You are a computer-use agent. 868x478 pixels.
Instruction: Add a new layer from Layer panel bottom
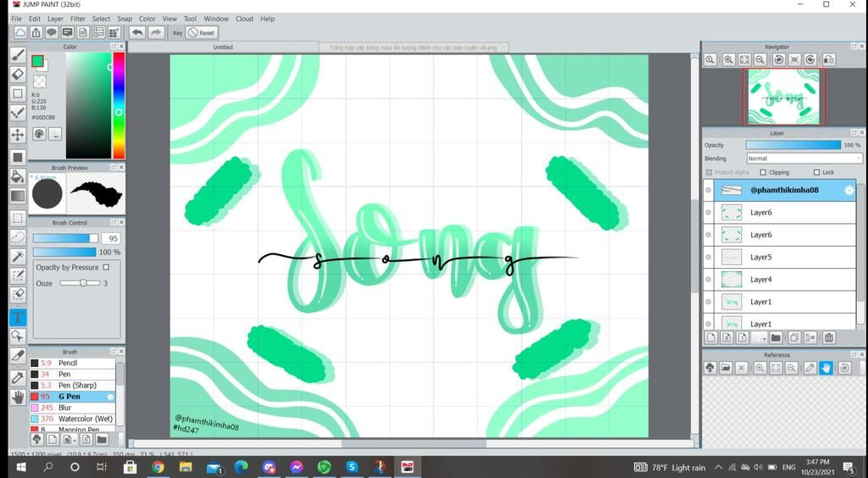[711, 337]
